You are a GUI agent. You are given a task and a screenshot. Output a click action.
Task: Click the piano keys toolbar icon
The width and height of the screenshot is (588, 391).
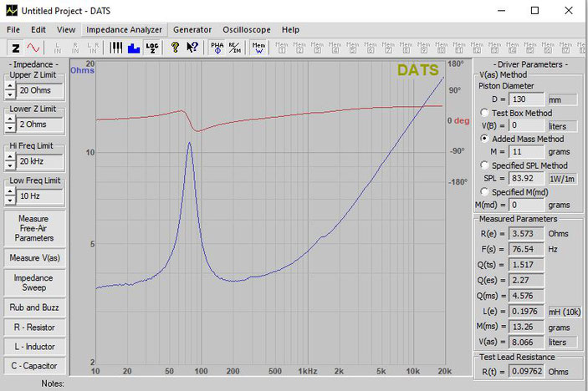click(116, 48)
